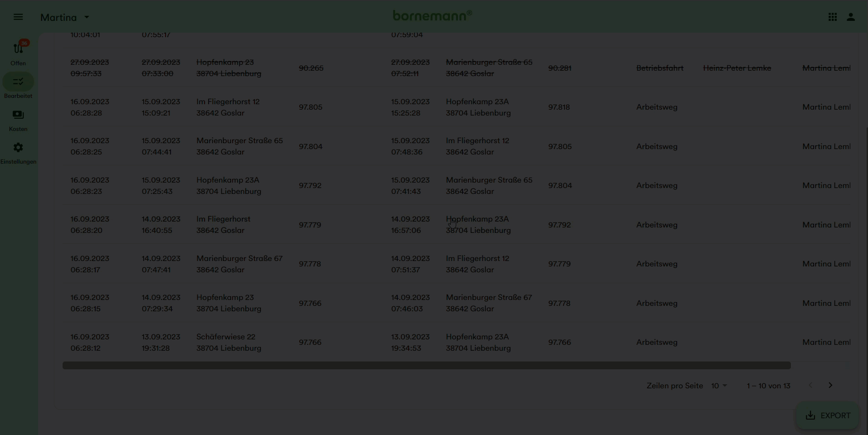Open Einstellungen gear settings
Viewport: 868px width, 435px height.
pos(18,152)
